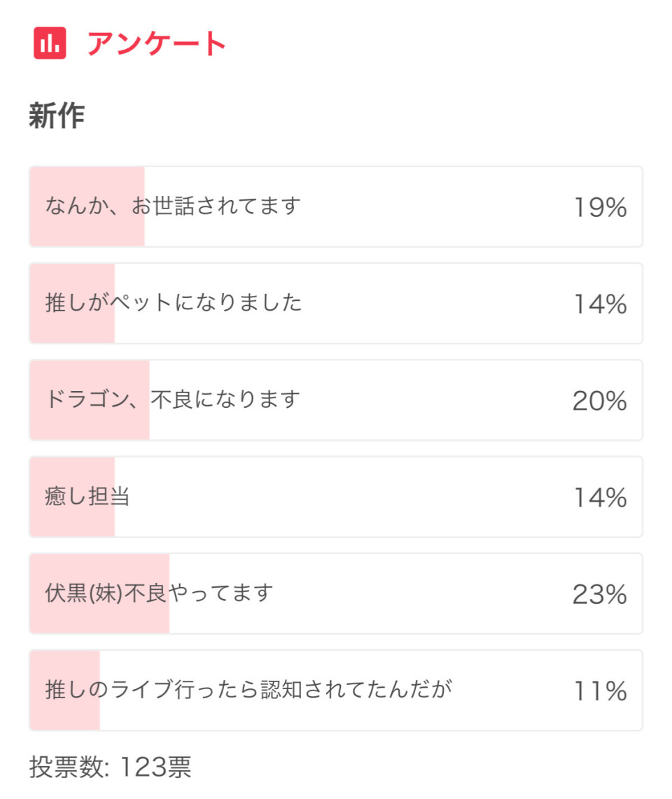The image size is (672, 799).
Task: Select option 推しがペットになりました
Action: [x=336, y=303]
